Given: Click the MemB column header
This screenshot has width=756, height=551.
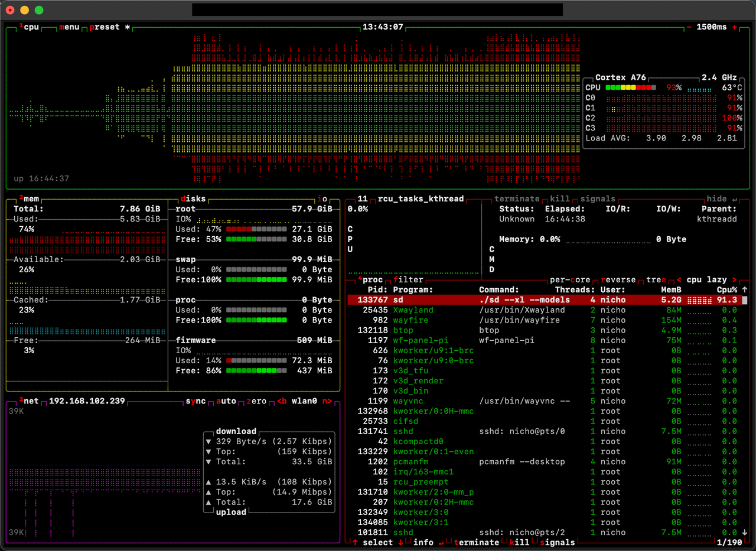Looking at the screenshot, I should [x=671, y=290].
